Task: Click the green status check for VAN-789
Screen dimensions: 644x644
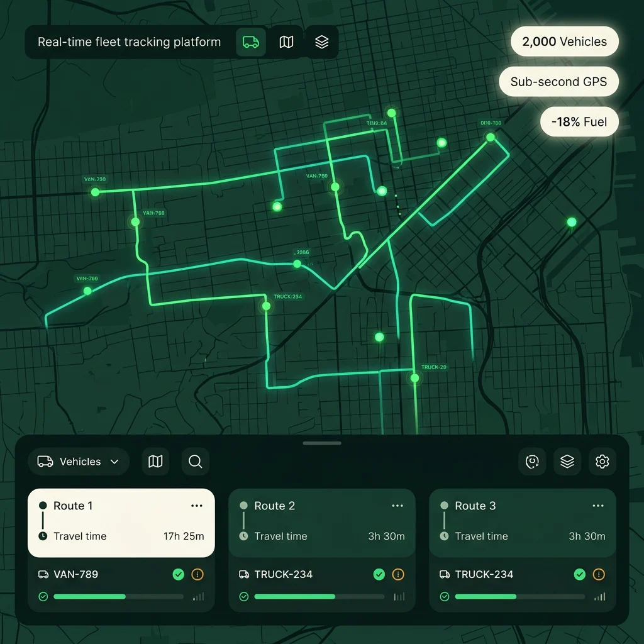Action: click(x=178, y=574)
